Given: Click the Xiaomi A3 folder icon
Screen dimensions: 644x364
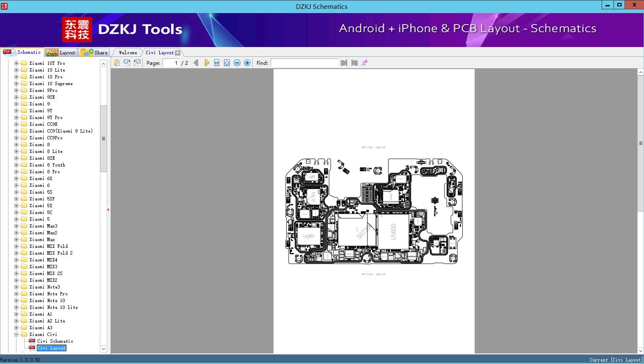Looking at the screenshot, I should tap(24, 328).
